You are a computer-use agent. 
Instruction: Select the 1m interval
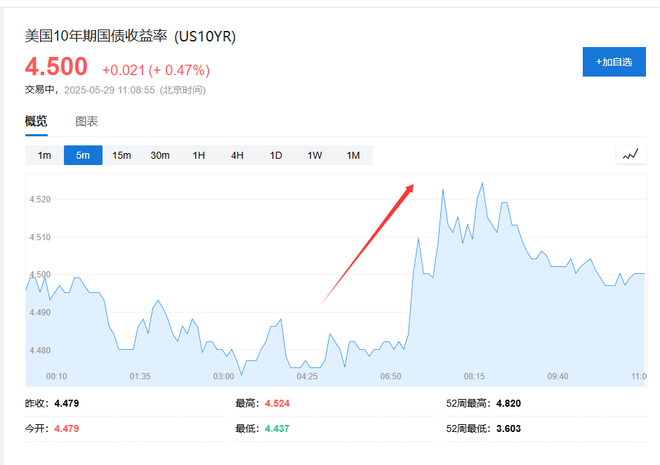click(44, 155)
